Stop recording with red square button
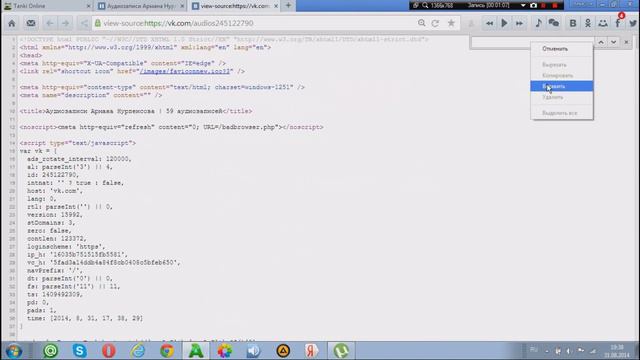This screenshot has height=360, width=640. 555,5
